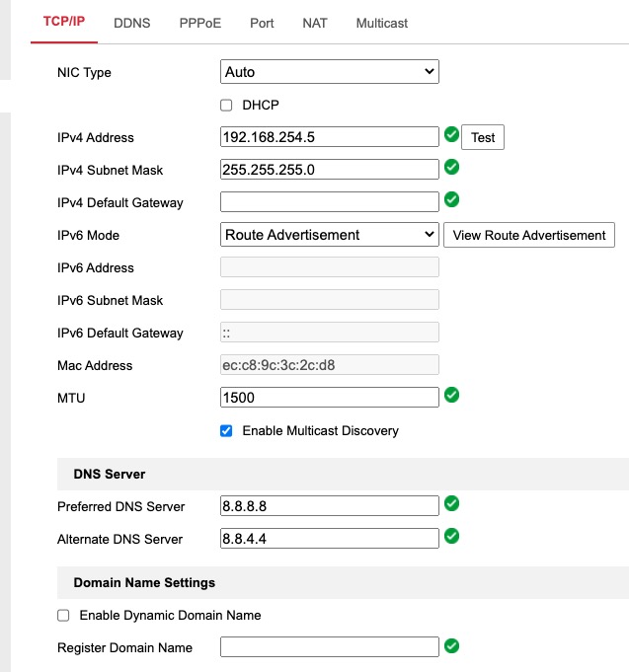629x672 pixels.
Task: Focus the Preferred DNS Server input
Action: click(329, 506)
